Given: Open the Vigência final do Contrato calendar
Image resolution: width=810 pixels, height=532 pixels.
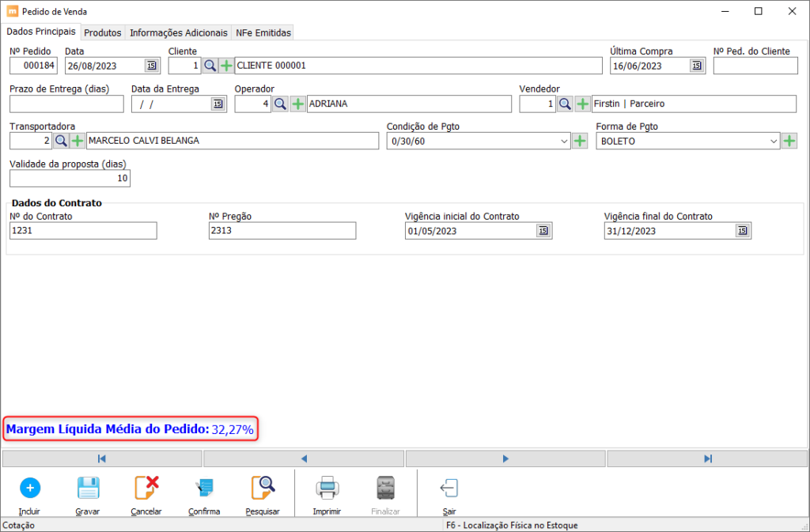Looking at the screenshot, I should [x=742, y=231].
